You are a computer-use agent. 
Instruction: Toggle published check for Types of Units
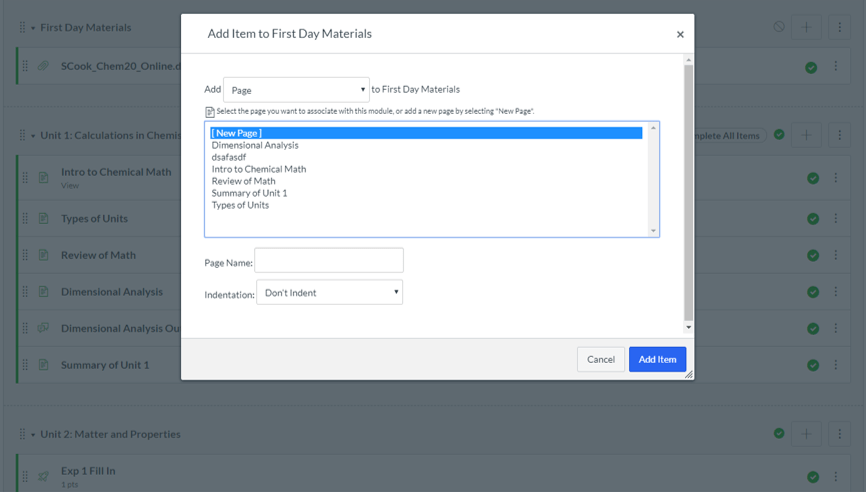point(813,219)
